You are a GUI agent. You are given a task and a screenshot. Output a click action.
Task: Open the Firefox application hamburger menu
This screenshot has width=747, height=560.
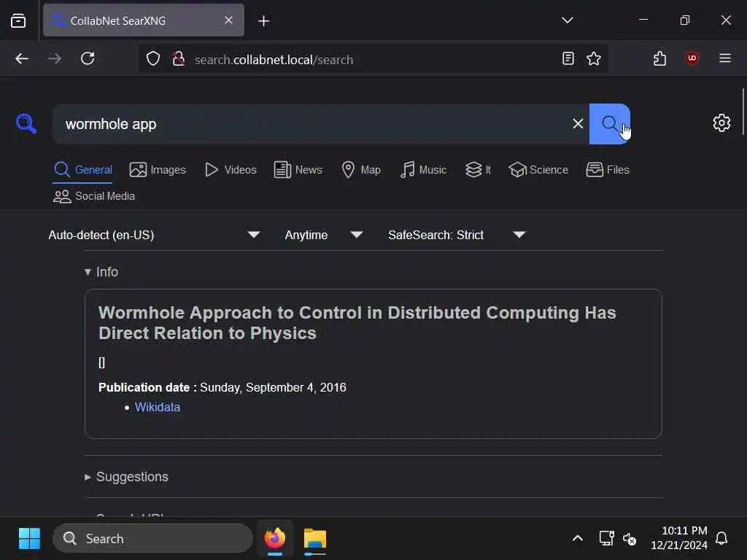coord(725,59)
